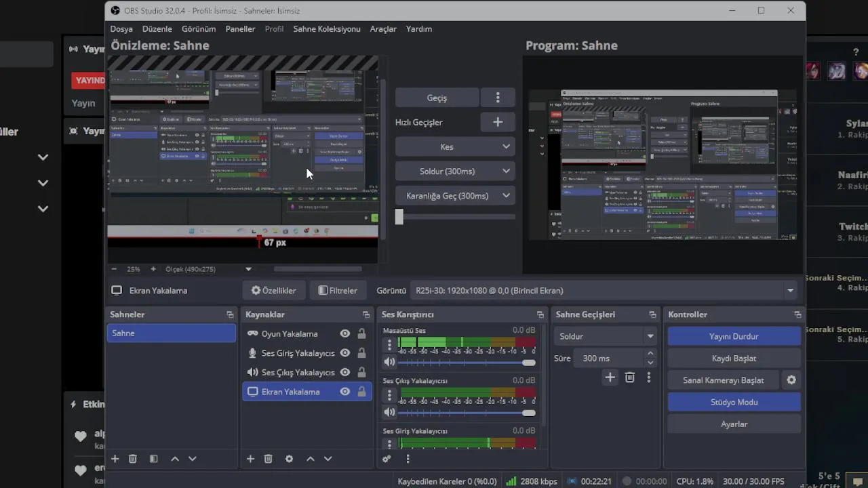Open the Paneller menu
This screenshot has width=868, height=488.
click(240, 29)
